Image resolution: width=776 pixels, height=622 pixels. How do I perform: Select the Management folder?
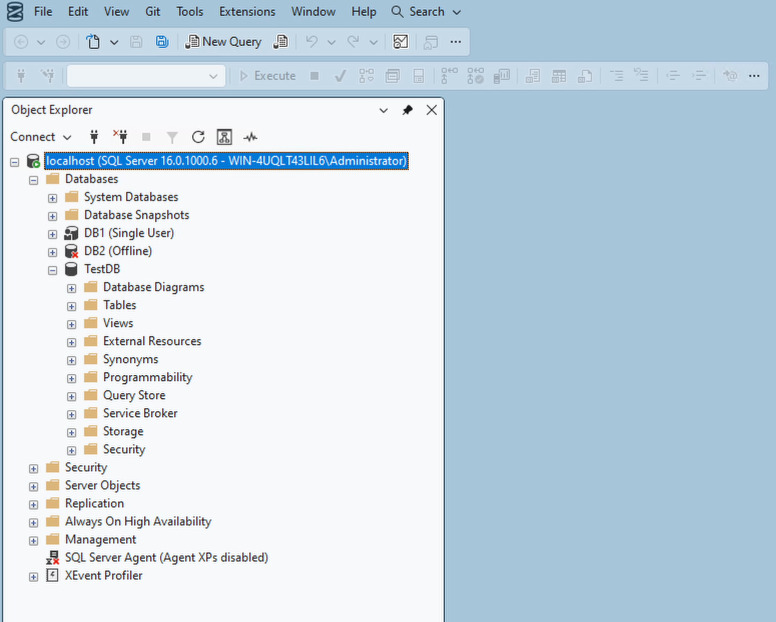[100, 539]
